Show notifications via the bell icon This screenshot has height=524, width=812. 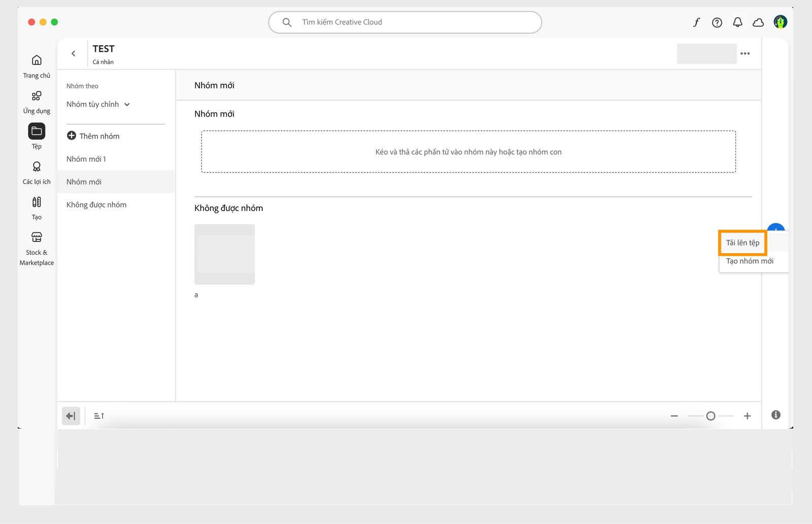click(x=738, y=22)
